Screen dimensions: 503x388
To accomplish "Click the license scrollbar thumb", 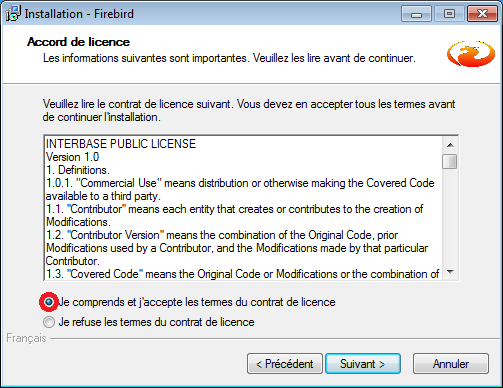I will click(x=450, y=162).
